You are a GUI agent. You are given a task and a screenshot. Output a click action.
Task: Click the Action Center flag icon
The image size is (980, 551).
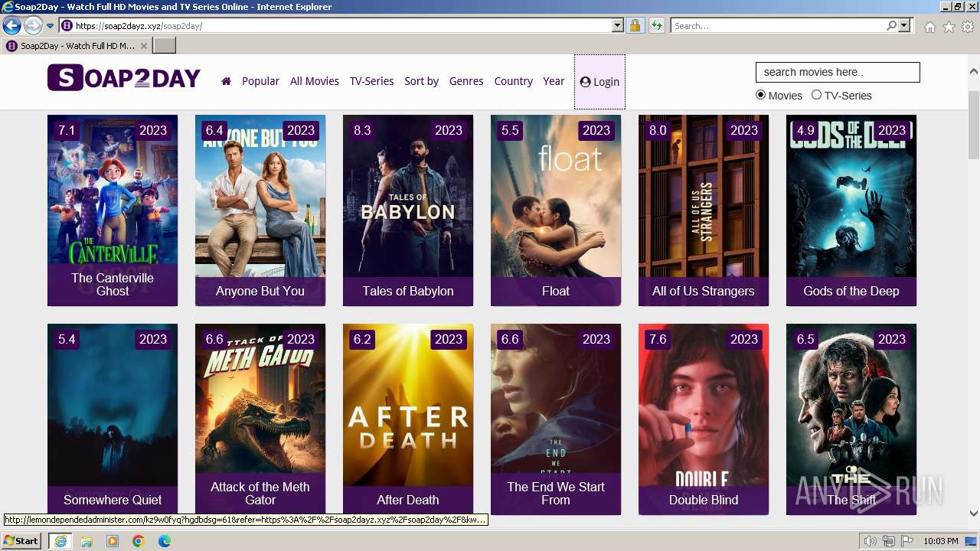[x=907, y=542]
